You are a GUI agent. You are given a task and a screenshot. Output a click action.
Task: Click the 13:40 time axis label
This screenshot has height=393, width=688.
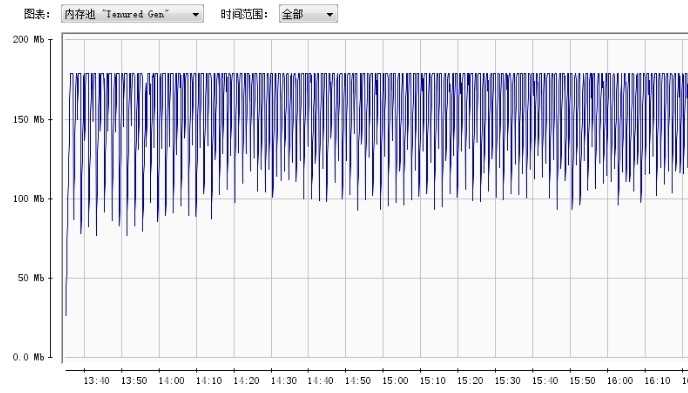[97, 381]
